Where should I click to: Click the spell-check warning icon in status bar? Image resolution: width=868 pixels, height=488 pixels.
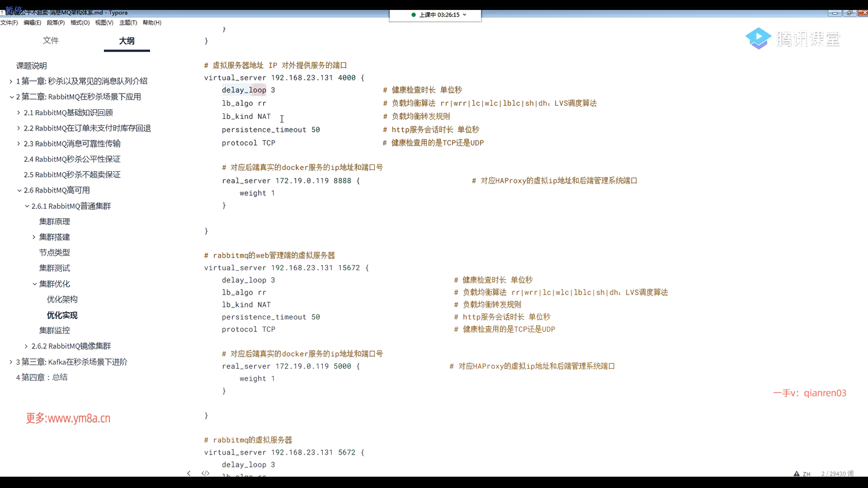point(797,474)
